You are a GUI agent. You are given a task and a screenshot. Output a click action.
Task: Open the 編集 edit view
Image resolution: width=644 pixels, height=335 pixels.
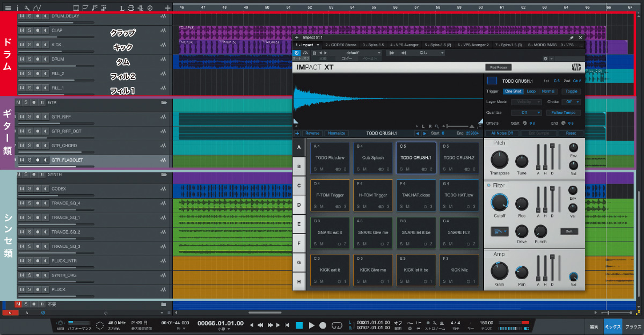pyautogui.click(x=594, y=326)
